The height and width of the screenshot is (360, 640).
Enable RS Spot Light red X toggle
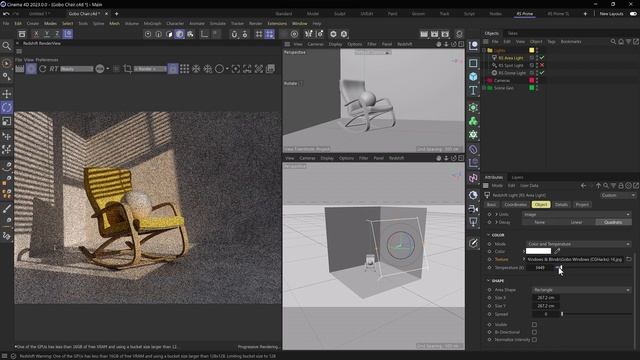coord(542,65)
